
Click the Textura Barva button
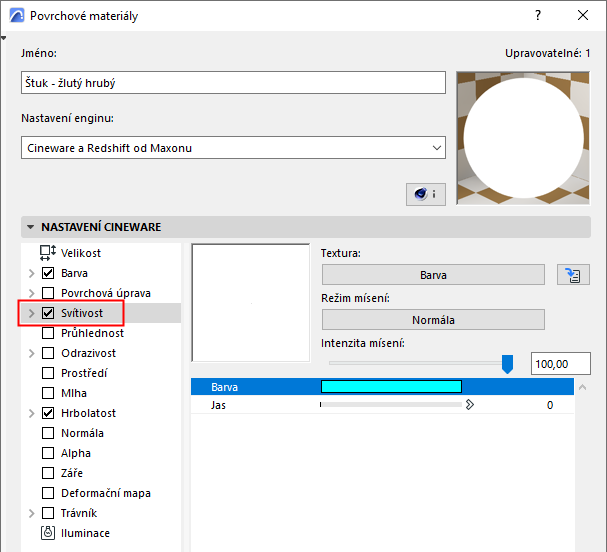433,275
